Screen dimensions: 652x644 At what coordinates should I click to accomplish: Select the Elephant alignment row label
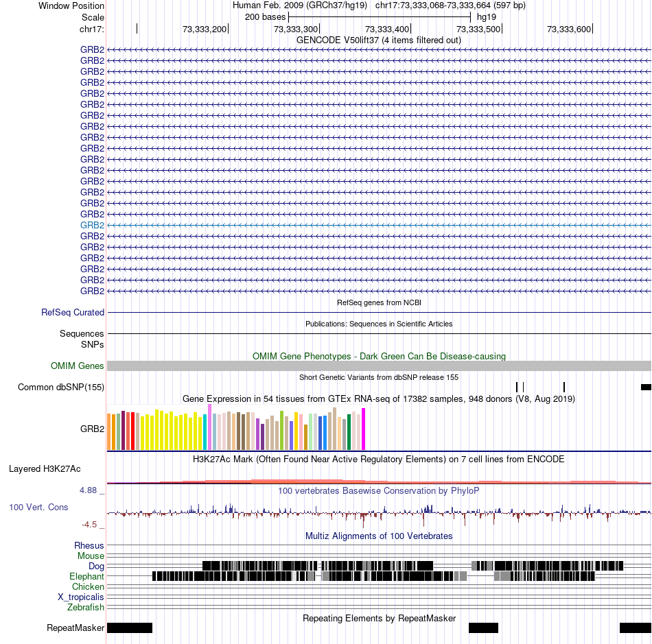click(86, 576)
